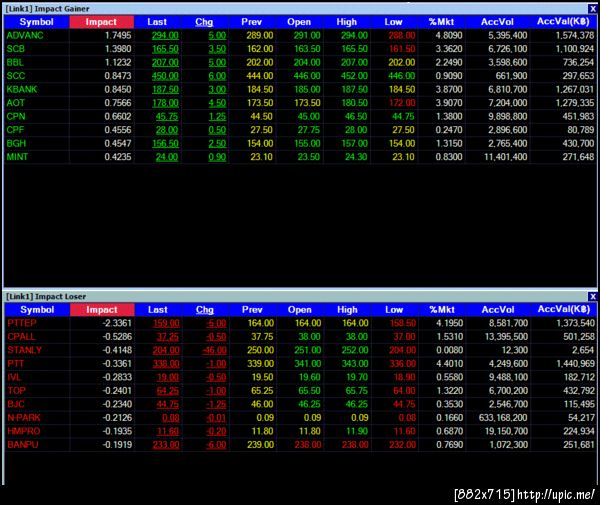Select the ADVANC symbol row
Screen dimensions: 600x505
[x=300, y=36]
